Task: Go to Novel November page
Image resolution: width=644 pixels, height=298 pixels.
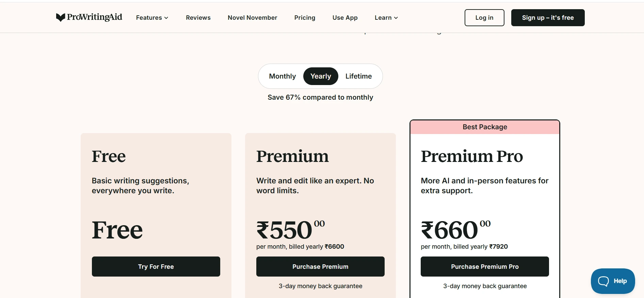Action: [252, 18]
